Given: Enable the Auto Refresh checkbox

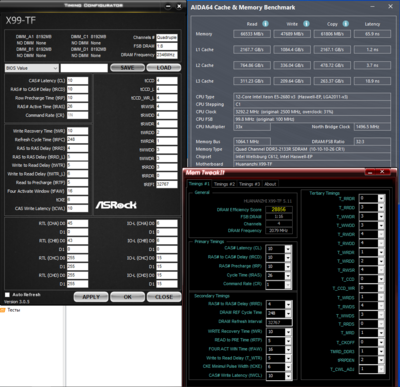Looking at the screenshot, I should 7,295.
